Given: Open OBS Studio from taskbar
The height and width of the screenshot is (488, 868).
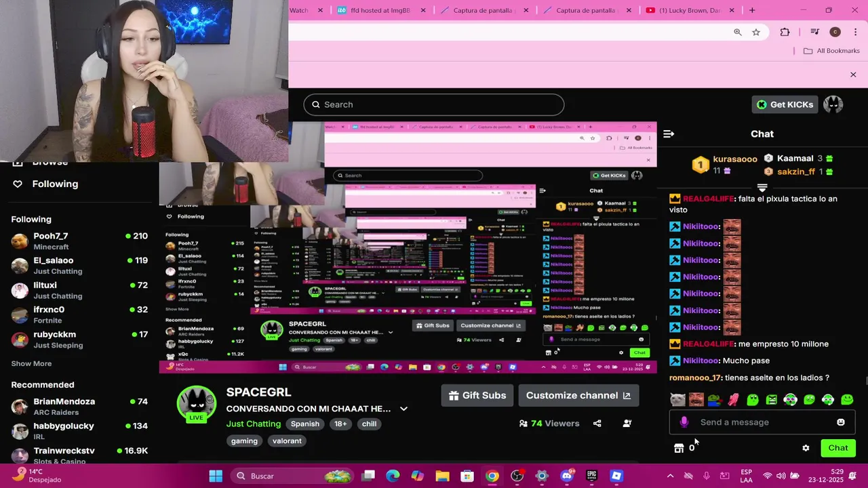Looking at the screenshot, I should [517, 476].
